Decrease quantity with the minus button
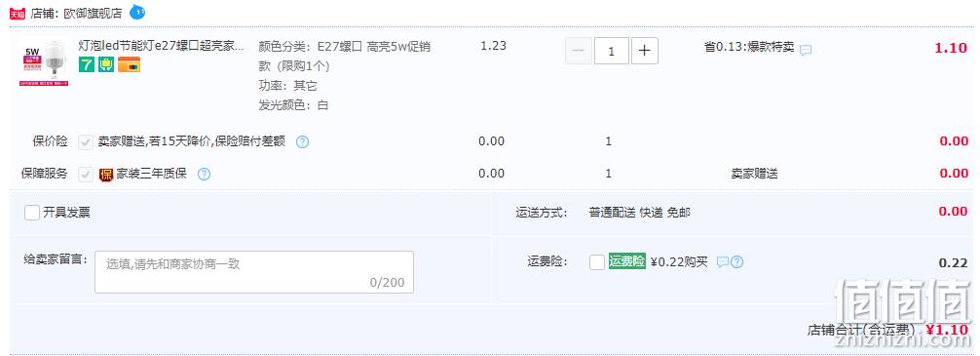This screenshot has width=980, height=356. click(x=578, y=52)
